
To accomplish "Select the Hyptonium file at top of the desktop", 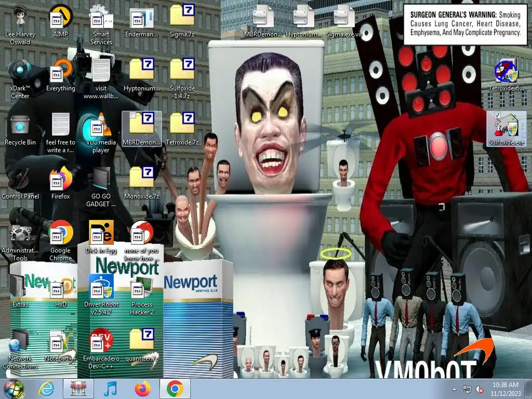I will click(303, 21).
